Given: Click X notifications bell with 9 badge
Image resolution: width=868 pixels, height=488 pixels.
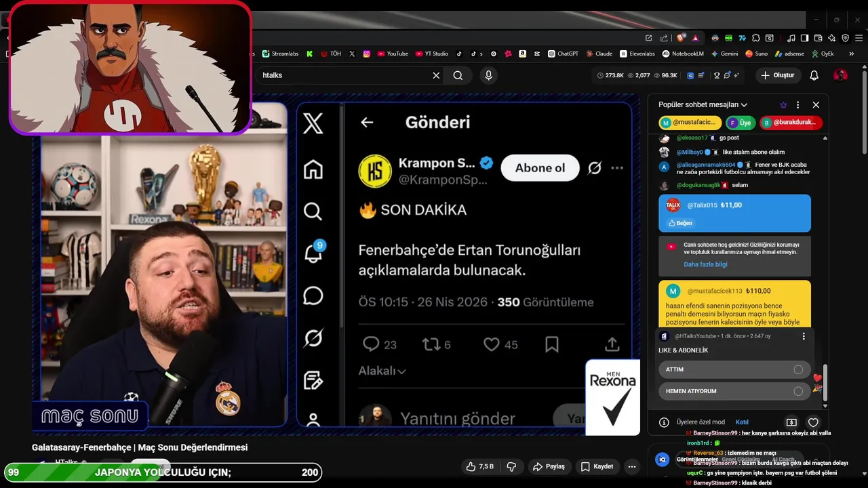Looking at the screenshot, I should coord(313,253).
